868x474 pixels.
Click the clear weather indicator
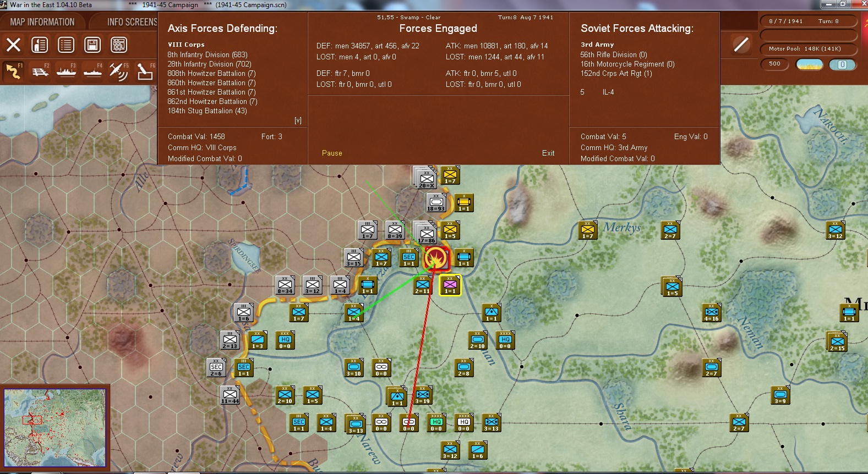[x=810, y=64]
